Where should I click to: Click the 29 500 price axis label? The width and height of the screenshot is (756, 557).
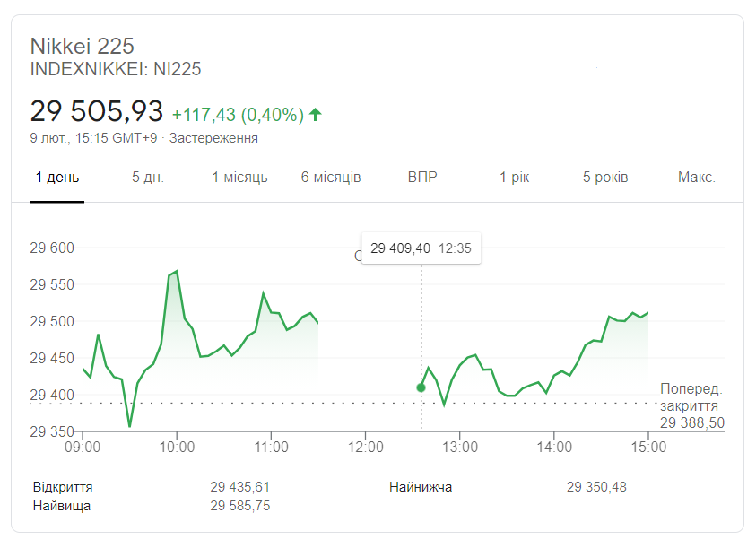pyautogui.click(x=52, y=321)
